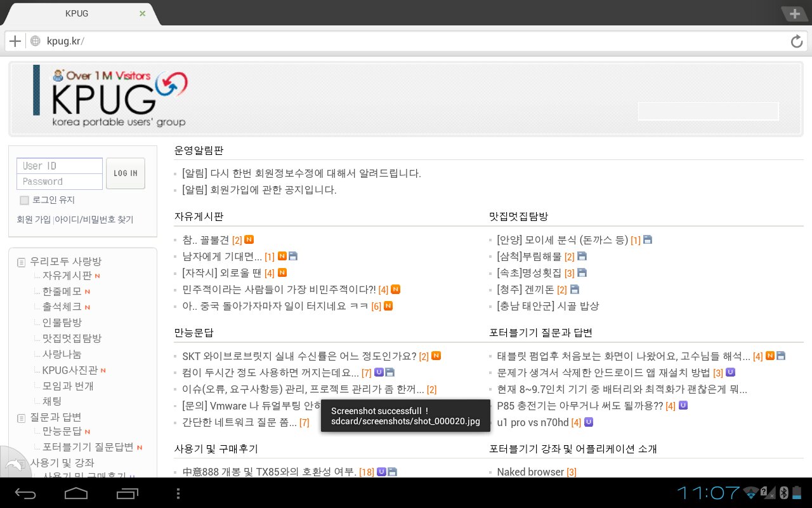Open 만능문답 in sidebar

click(62, 431)
